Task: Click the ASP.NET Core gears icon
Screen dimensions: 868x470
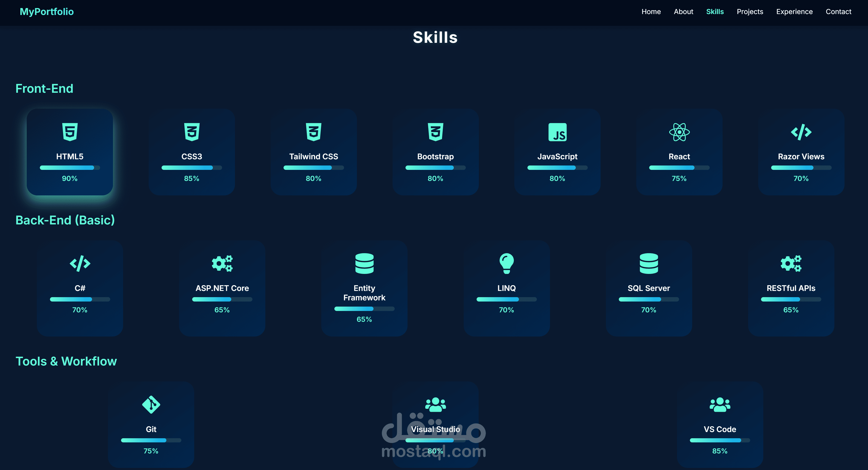Action: coord(222,264)
